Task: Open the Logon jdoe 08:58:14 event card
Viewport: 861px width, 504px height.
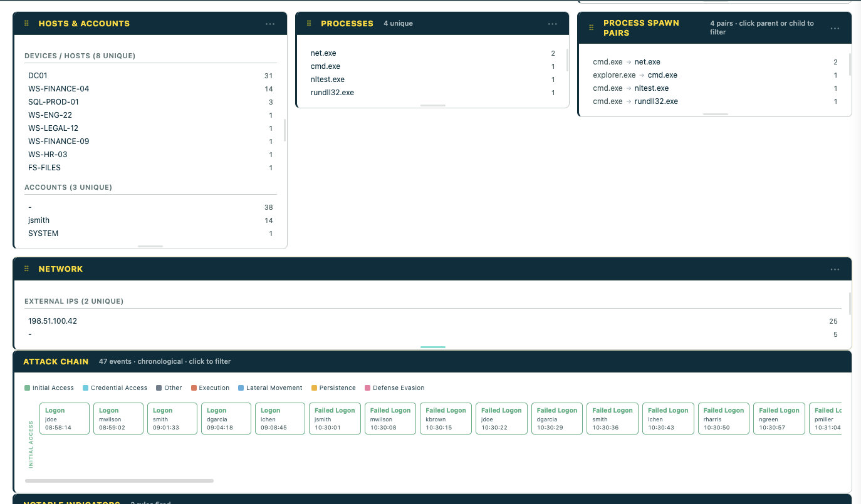Action: [x=65, y=418]
